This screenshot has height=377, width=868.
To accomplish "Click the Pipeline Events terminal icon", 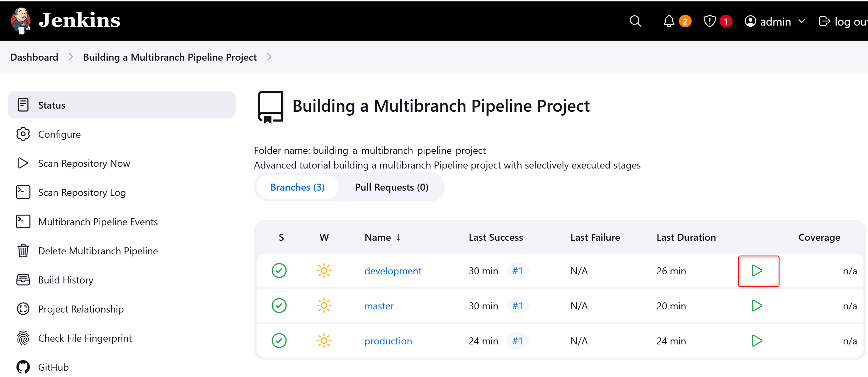I will click(23, 221).
